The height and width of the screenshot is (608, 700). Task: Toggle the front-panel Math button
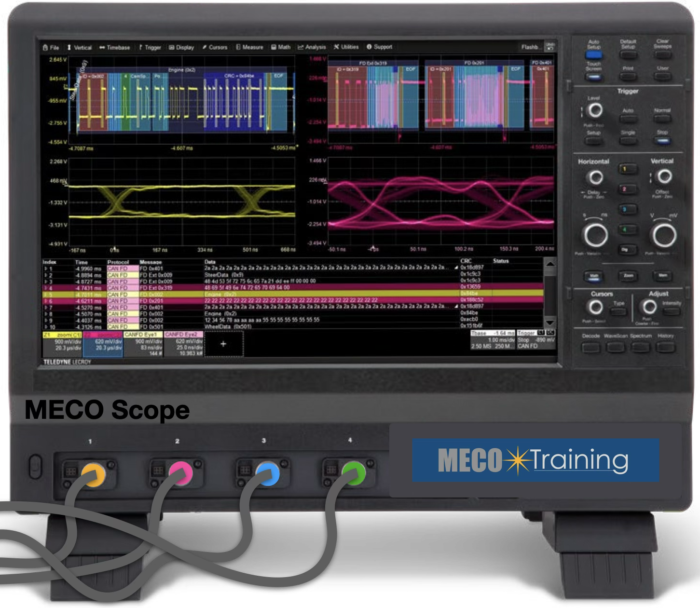(x=594, y=276)
